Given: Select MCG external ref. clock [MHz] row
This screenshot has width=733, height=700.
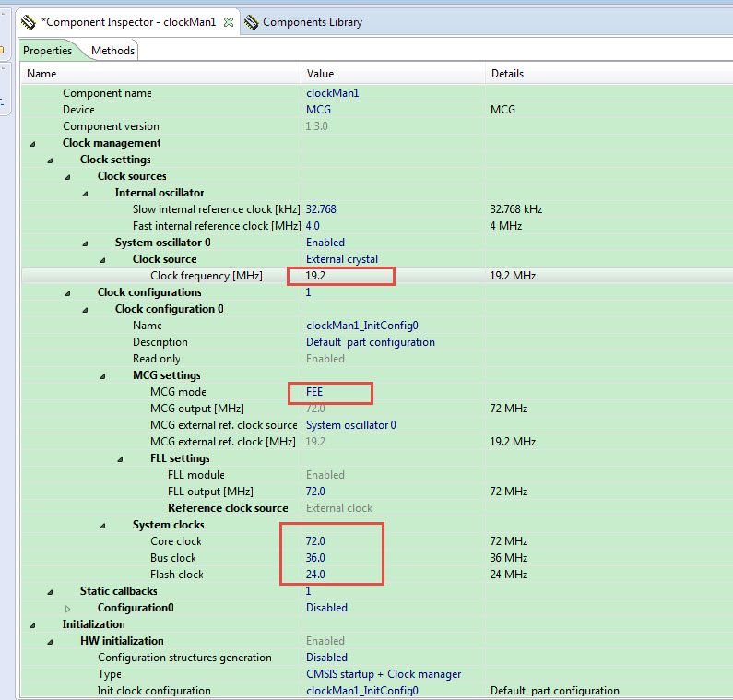Looking at the screenshot, I should [x=377, y=442].
